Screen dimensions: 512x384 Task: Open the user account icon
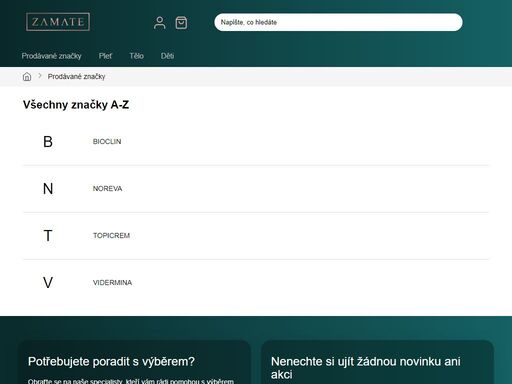point(160,23)
